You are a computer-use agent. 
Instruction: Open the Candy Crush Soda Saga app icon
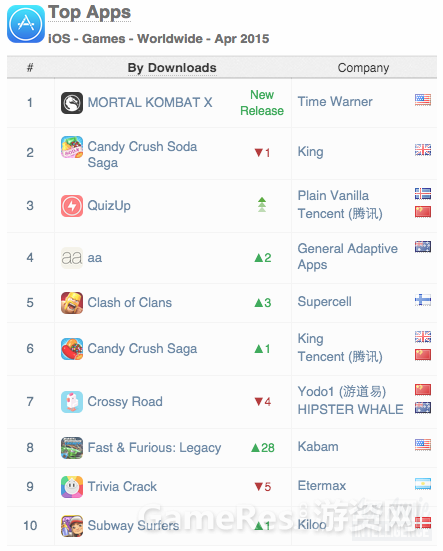click(x=72, y=147)
